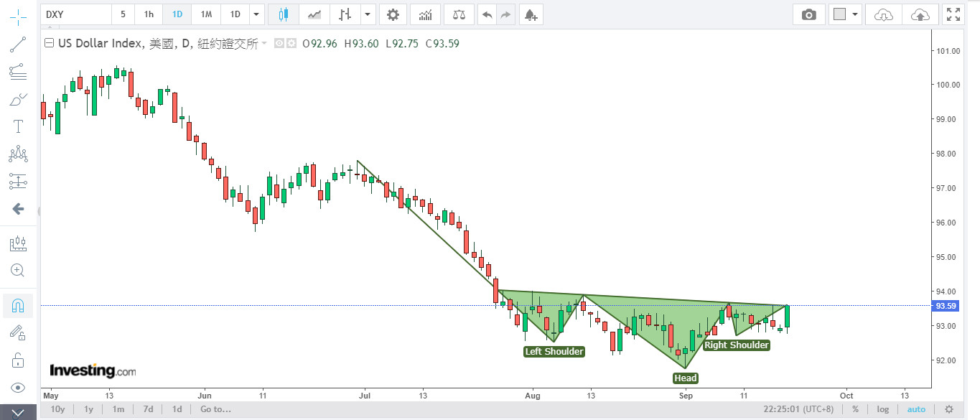The image size is (980, 420).
Task: Choose the brush geometric shapes tool
Action: point(18,99)
